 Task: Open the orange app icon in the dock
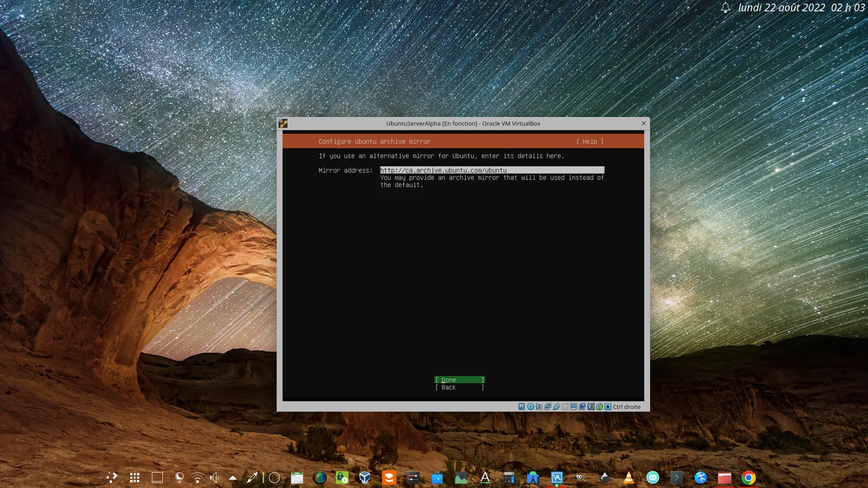389,478
